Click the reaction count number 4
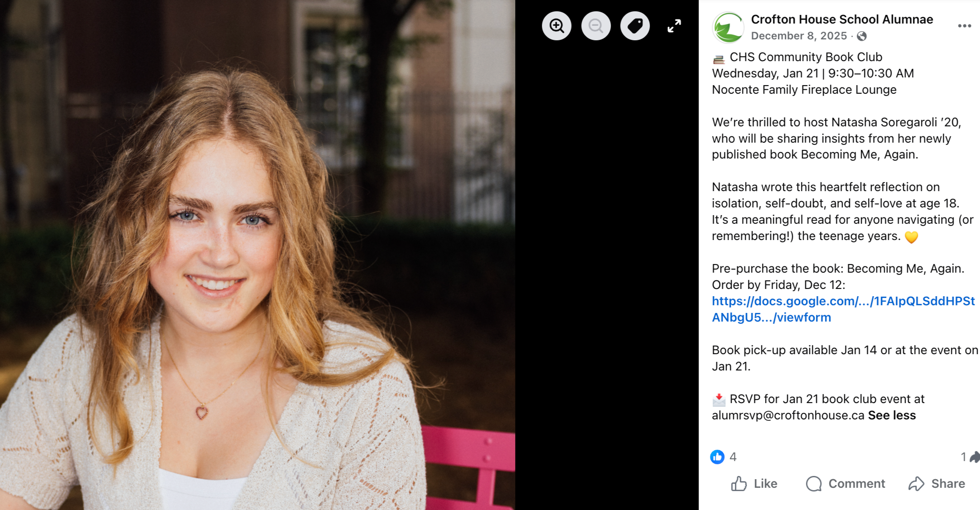 (733, 457)
